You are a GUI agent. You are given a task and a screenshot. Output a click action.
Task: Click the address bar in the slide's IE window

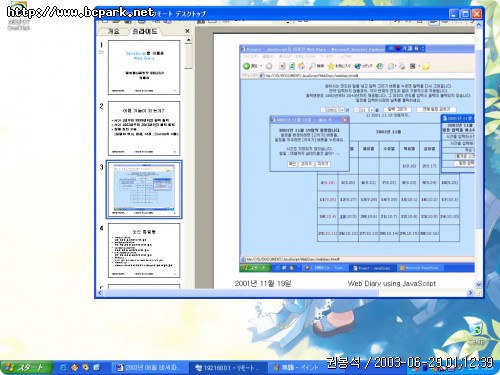[x=367, y=76]
